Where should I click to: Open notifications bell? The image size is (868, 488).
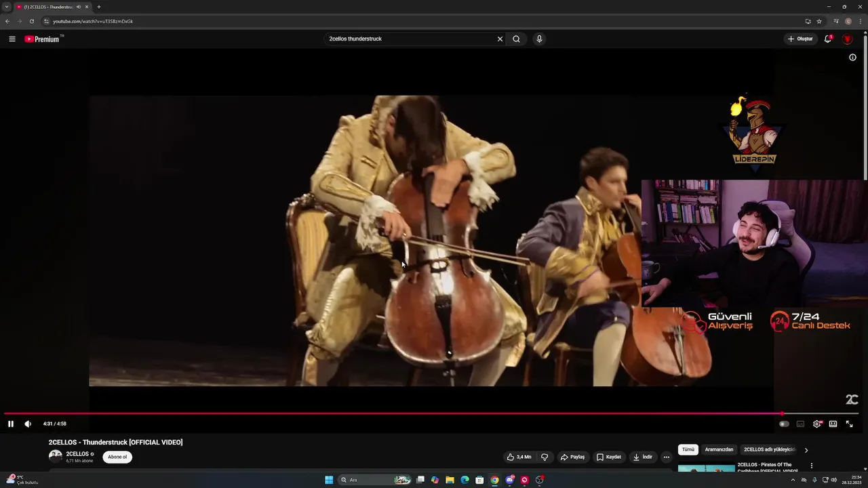tap(828, 39)
